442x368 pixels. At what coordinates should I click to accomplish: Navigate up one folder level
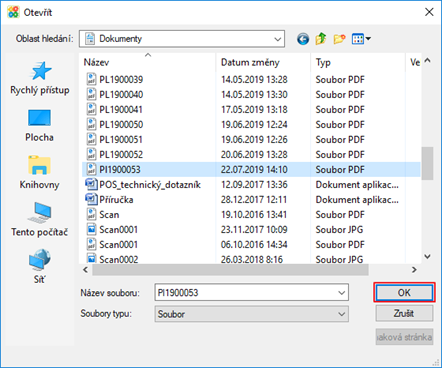[321, 39]
